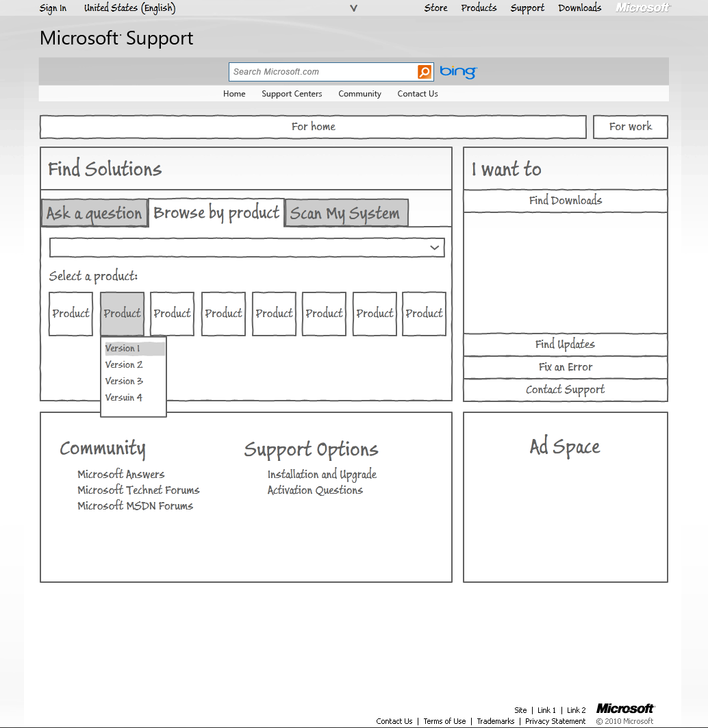Open Privacy Statement footer link
Image resolution: width=708 pixels, height=728 pixels.
tap(555, 722)
